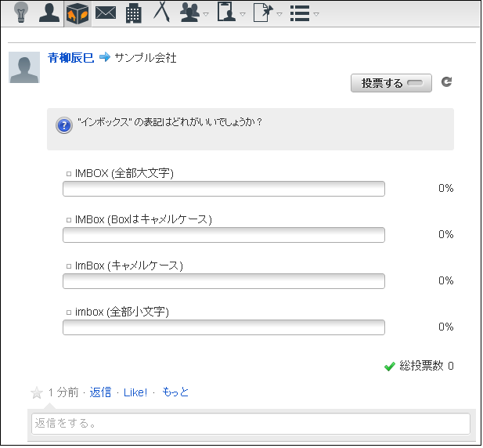483x448 pixels.
Task: Click the IMBox (Boxはキャメルケース) result bar
Action: coord(224,236)
